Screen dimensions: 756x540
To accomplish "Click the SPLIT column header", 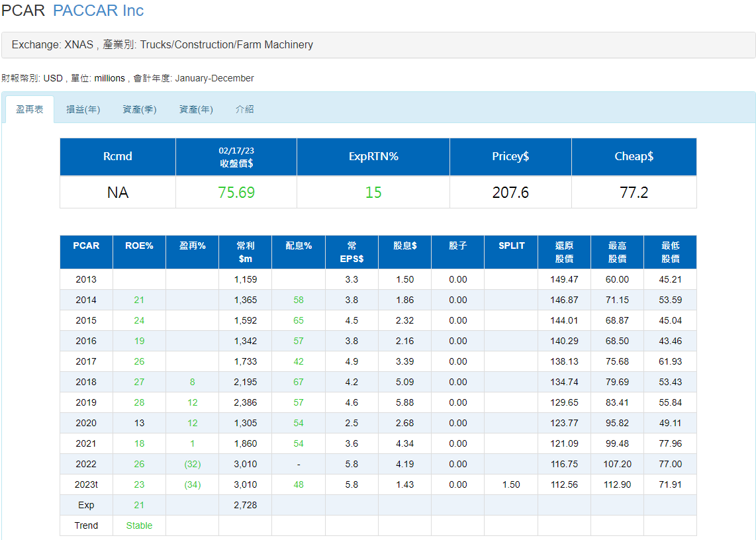I will point(511,251).
